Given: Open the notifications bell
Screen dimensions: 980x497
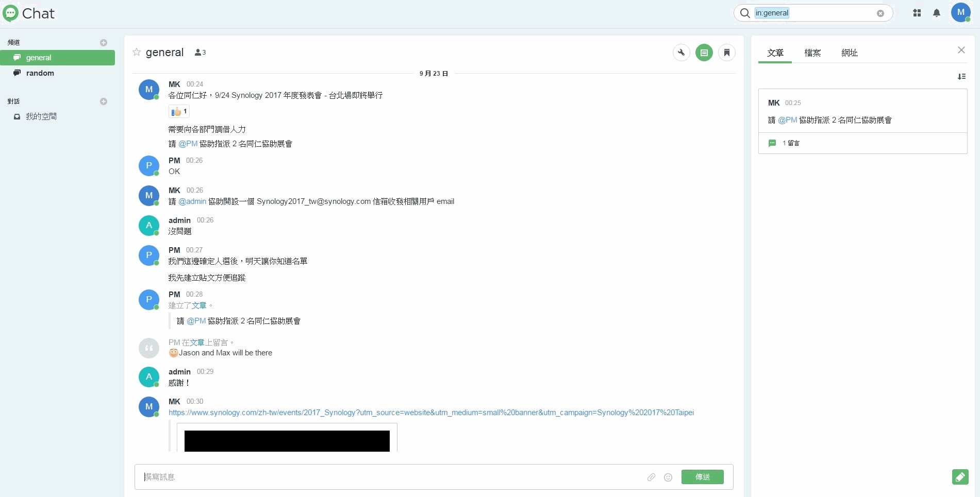Looking at the screenshot, I should [x=937, y=13].
